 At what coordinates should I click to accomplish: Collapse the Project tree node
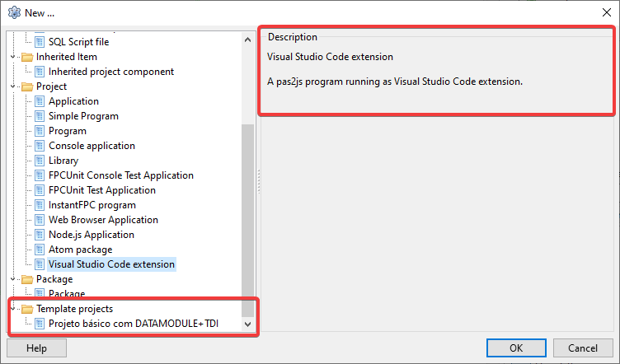12,86
